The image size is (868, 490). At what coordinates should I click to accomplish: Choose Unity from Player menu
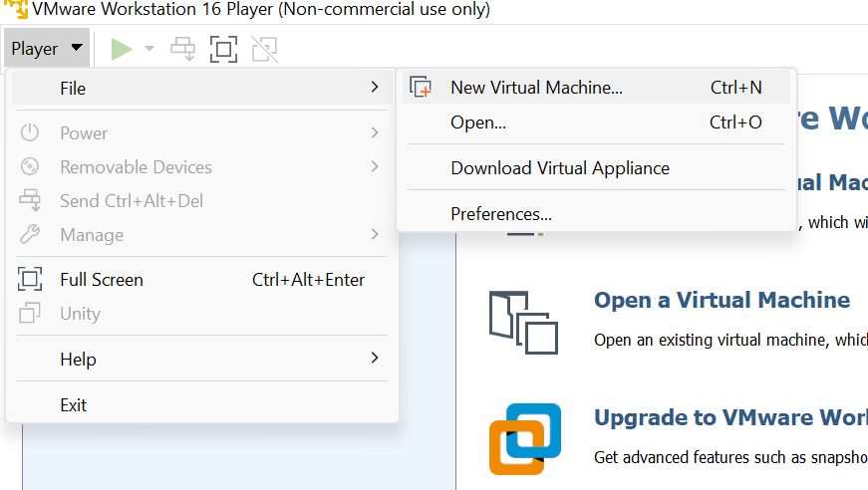click(x=201, y=314)
